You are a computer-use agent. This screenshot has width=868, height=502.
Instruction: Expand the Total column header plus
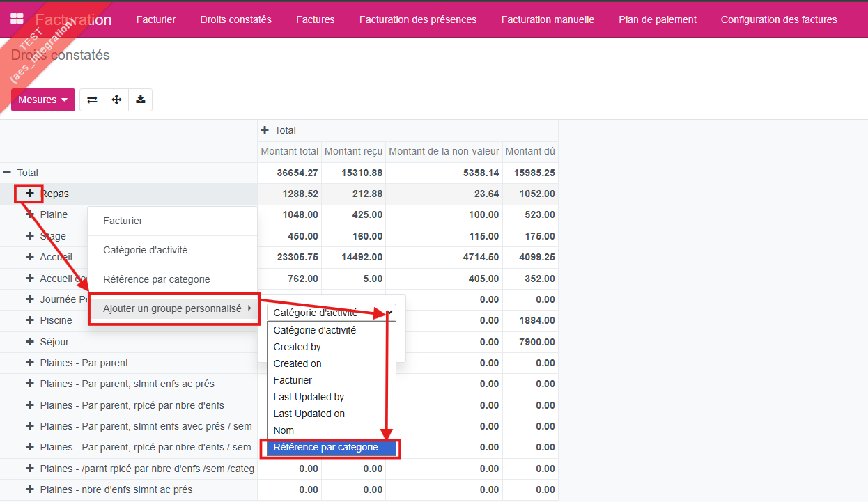click(x=265, y=130)
